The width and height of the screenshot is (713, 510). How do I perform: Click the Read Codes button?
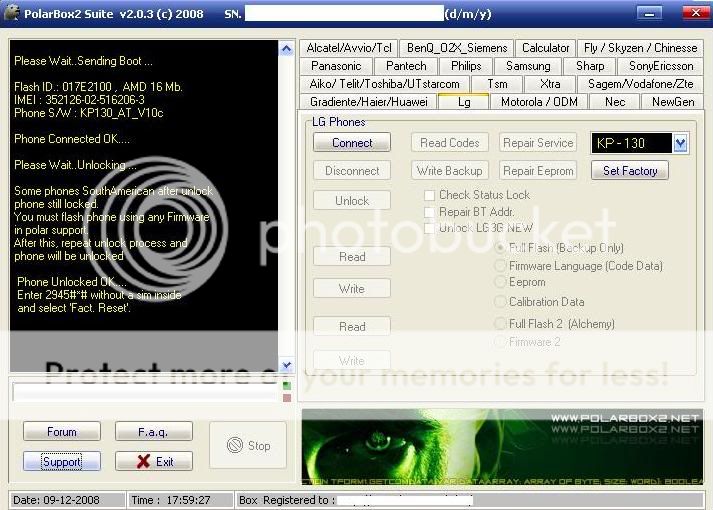point(450,143)
